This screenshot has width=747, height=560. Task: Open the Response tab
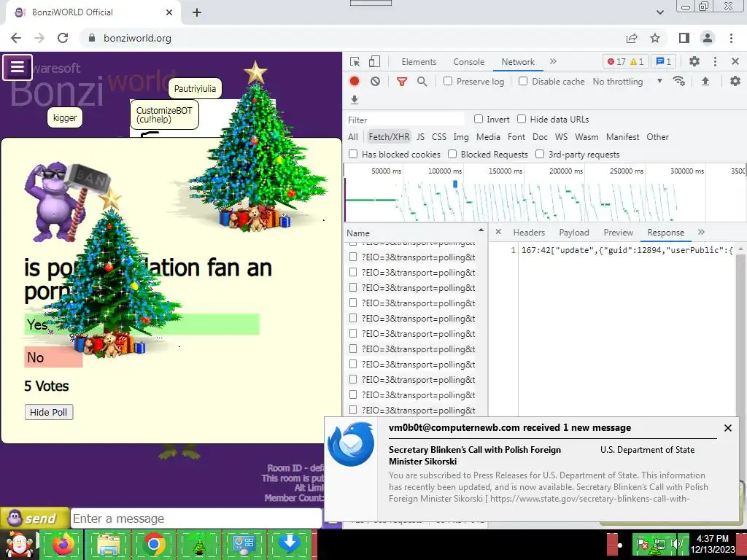665,233
